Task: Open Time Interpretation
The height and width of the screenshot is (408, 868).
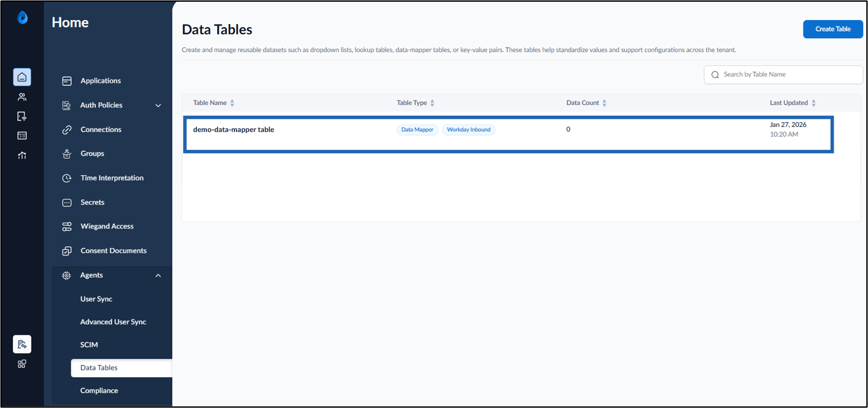Action: pos(112,178)
